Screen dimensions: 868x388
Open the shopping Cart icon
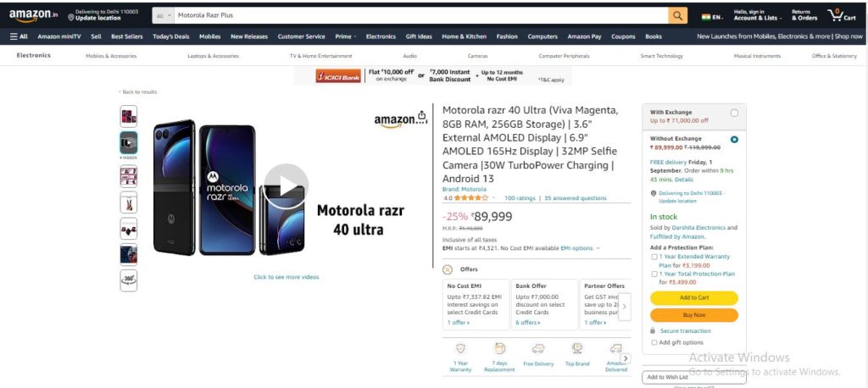pyautogui.click(x=842, y=15)
